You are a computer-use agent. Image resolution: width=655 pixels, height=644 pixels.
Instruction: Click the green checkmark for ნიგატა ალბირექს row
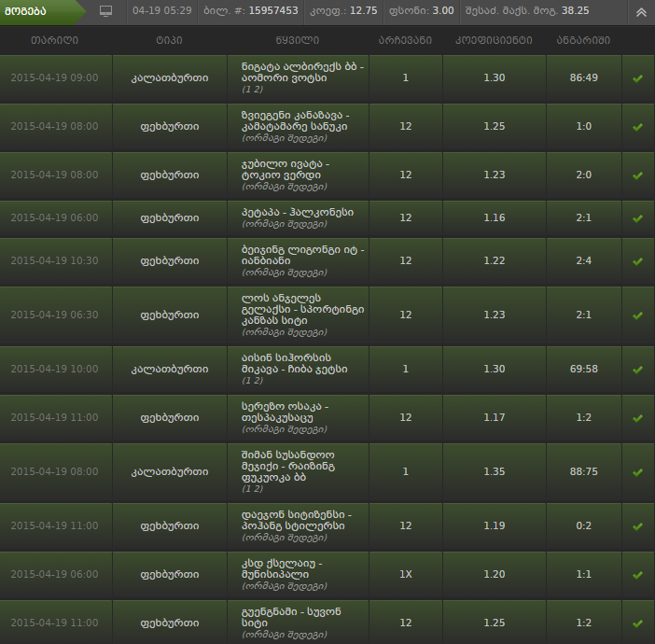(637, 78)
